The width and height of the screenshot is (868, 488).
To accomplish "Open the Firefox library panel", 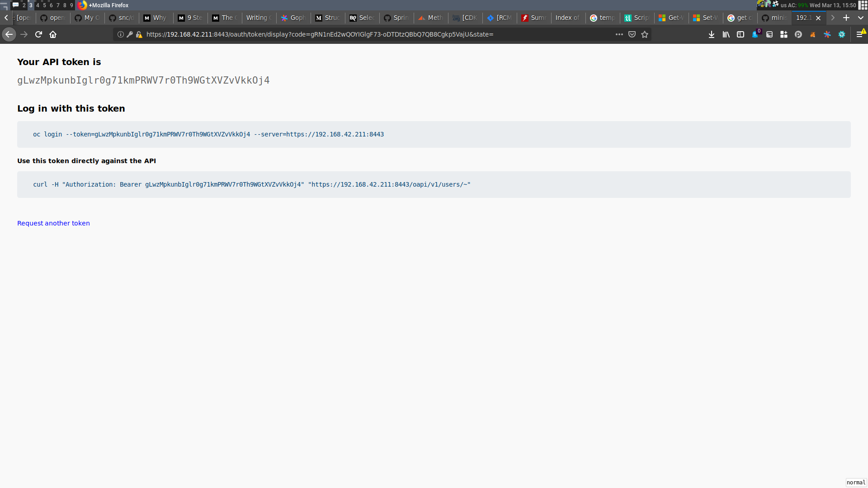I will (726, 34).
